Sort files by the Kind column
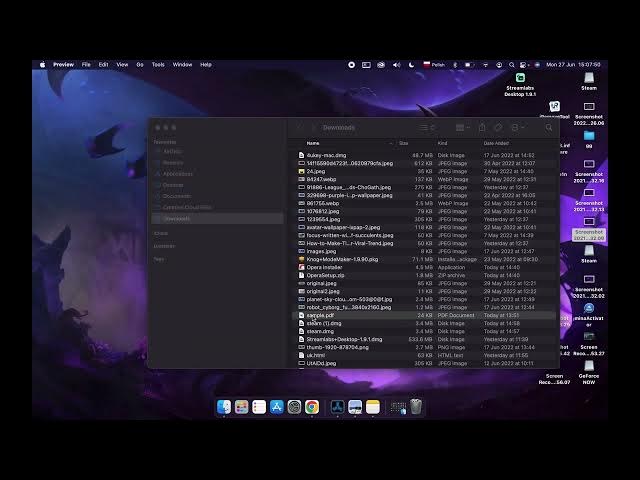Screen dimensions: 640x480 pyautogui.click(x=442, y=143)
